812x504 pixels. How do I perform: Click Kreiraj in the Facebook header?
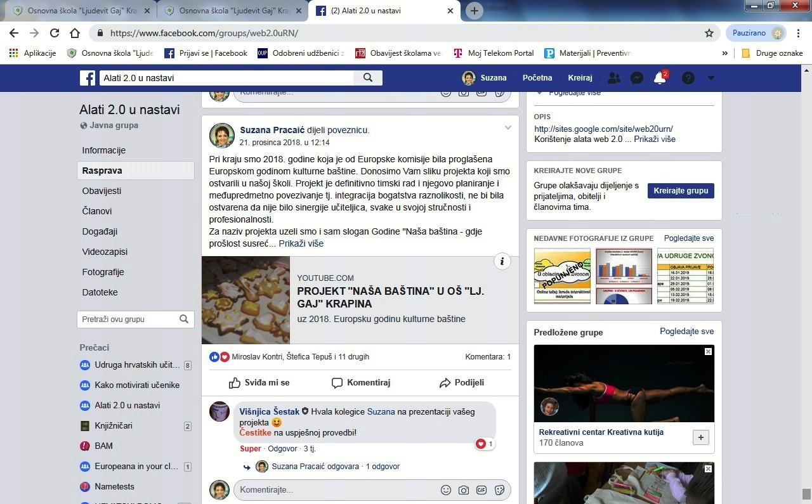[580, 78]
